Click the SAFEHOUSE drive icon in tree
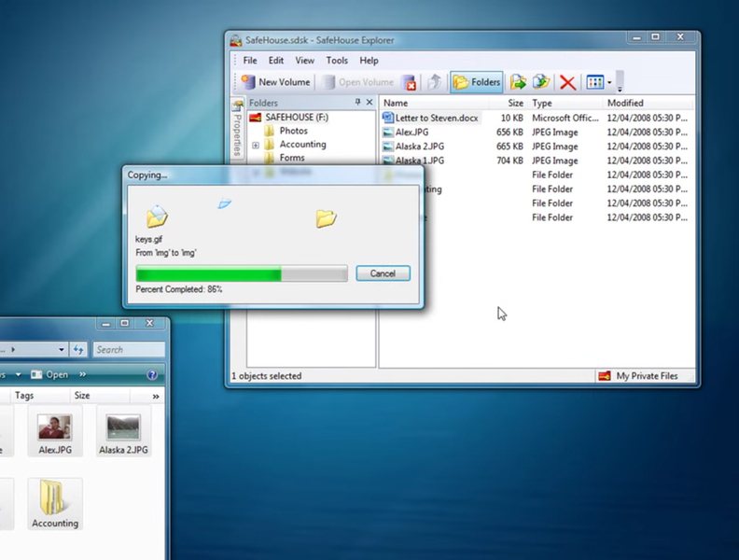This screenshot has height=560, width=739. click(x=255, y=117)
